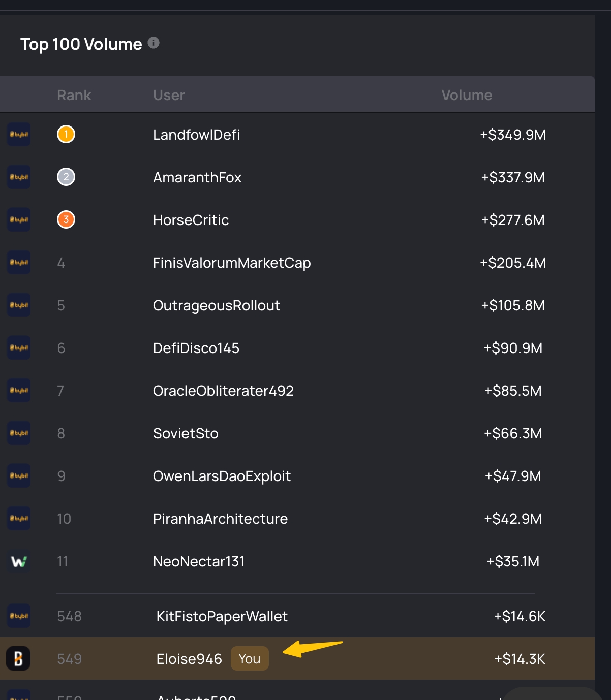The image size is (611, 700).
Task: Click the W exchange logo beside NeoNectar131
Action: pos(19,561)
